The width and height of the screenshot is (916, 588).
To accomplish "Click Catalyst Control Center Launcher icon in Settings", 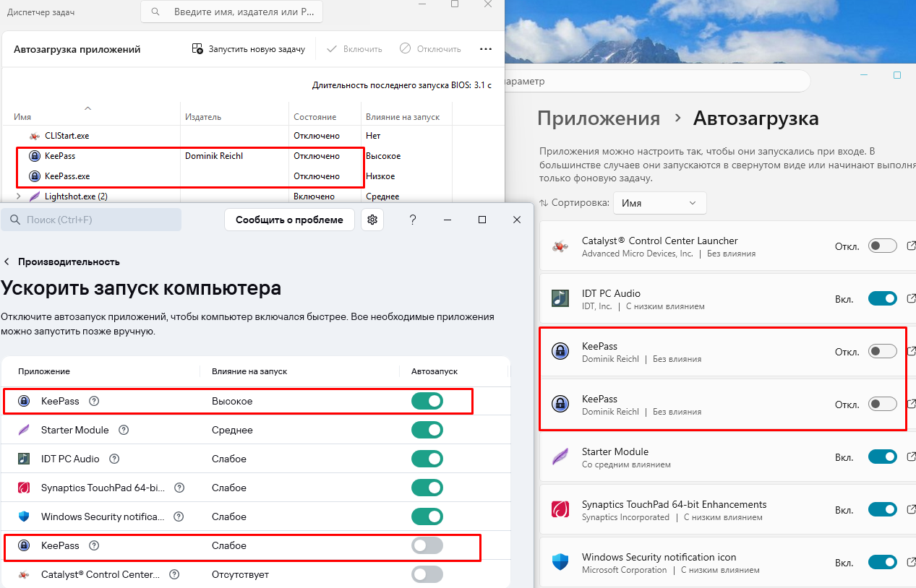I will [x=560, y=246].
